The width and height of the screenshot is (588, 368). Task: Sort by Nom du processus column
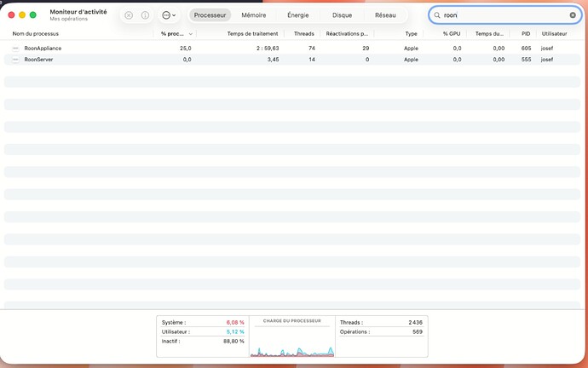(34, 34)
